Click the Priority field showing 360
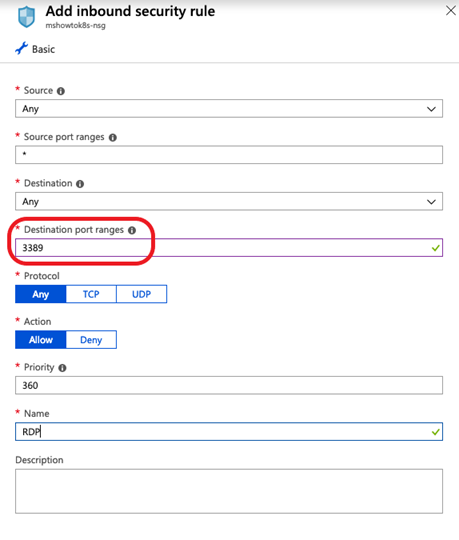Image resolution: width=459 pixels, height=540 pixels. click(x=229, y=385)
